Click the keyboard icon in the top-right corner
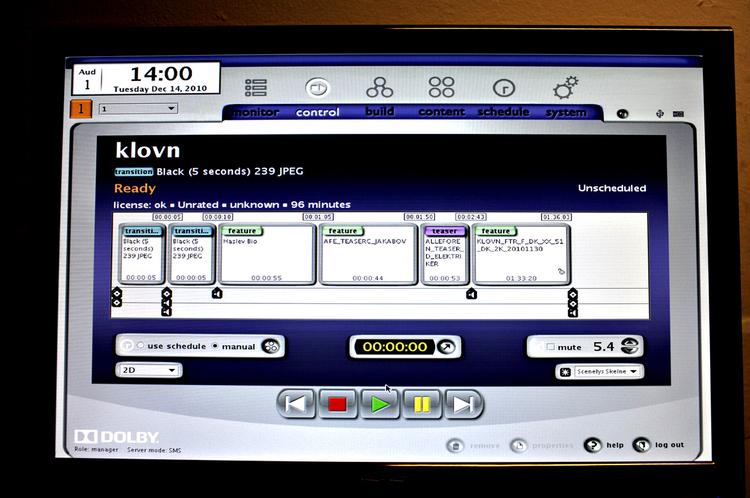Image resolution: width=750 pixels, height=498 pixels. 678,114
